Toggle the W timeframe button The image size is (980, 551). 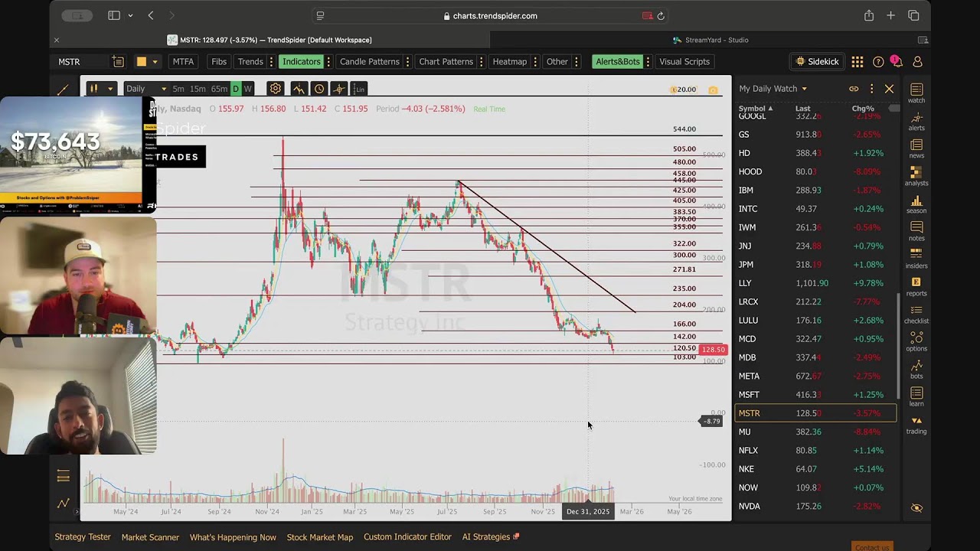click(247, 89)
